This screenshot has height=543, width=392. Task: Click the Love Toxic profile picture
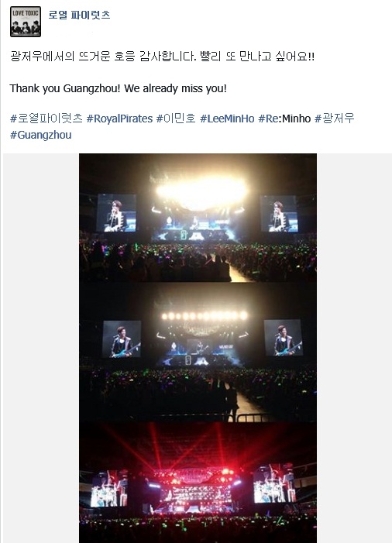[x=26, y=22]
